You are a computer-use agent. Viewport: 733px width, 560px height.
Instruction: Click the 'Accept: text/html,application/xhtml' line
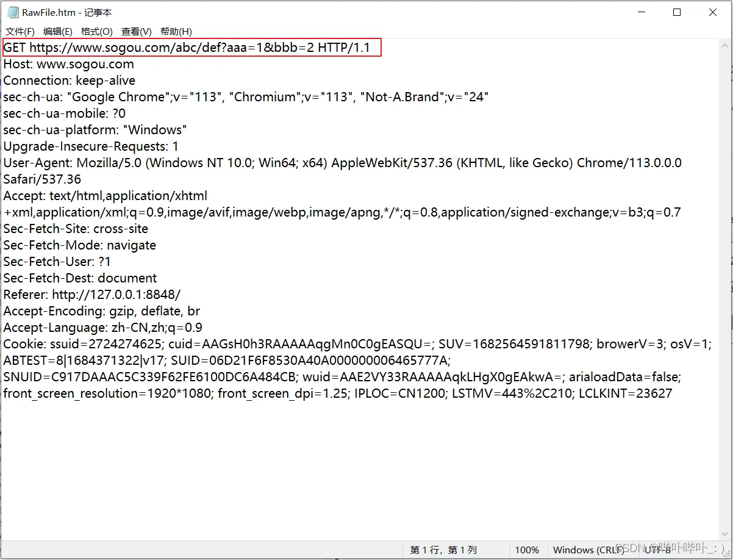105,196
